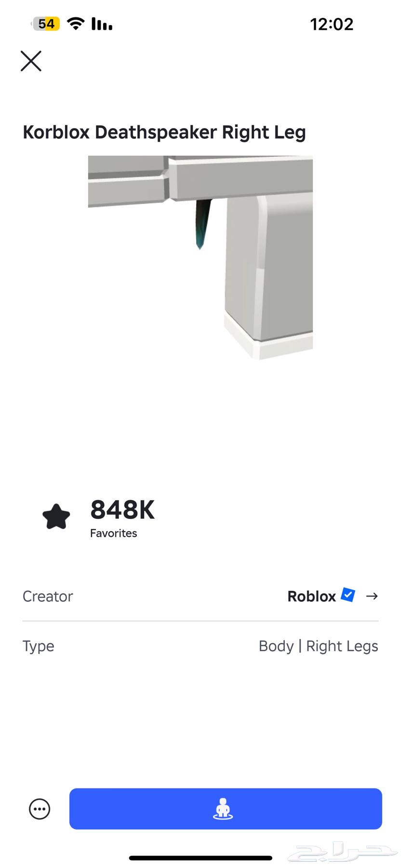Open the more options ellipsis menu
The width and height of the screenshot is (401, 868).
(40, 809)
